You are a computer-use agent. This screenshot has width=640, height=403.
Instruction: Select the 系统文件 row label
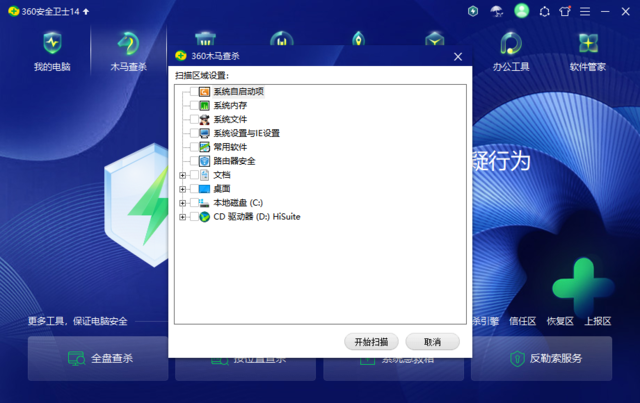coord(230,119)
